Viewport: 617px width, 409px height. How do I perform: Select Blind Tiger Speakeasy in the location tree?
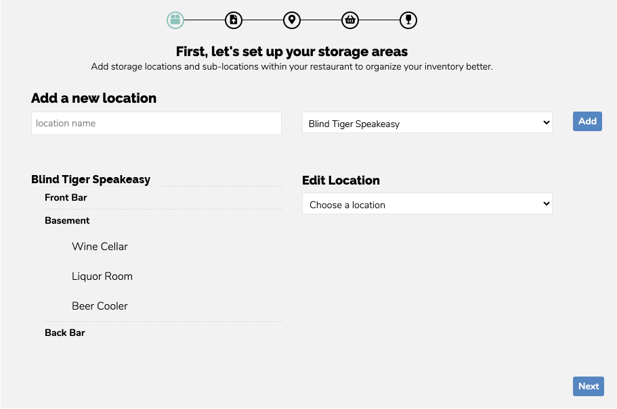[x=91, y=180]
